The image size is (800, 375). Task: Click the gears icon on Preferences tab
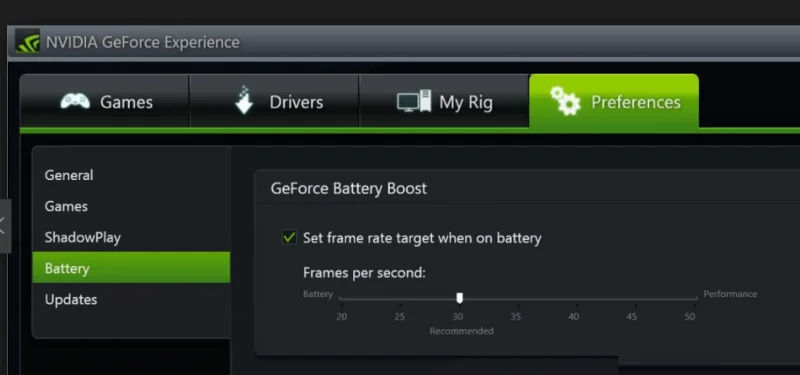[x=565, y=101]
